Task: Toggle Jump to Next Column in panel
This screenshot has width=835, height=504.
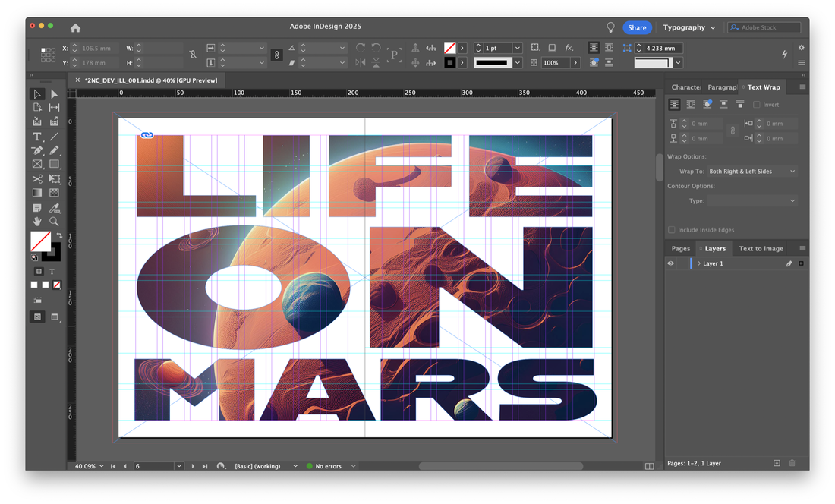Action: [740, 105]
